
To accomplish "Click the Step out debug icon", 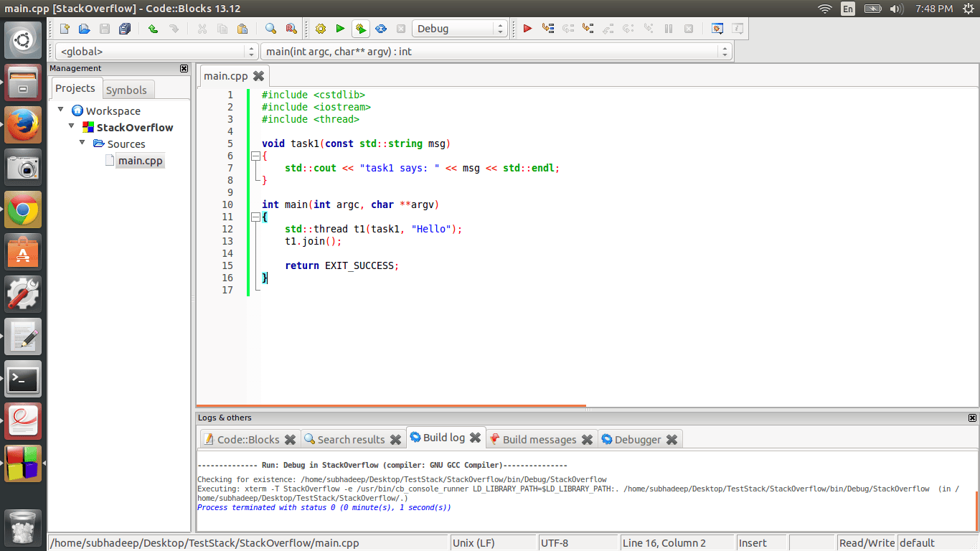I will pyautogui.click(x=608, y=29).
